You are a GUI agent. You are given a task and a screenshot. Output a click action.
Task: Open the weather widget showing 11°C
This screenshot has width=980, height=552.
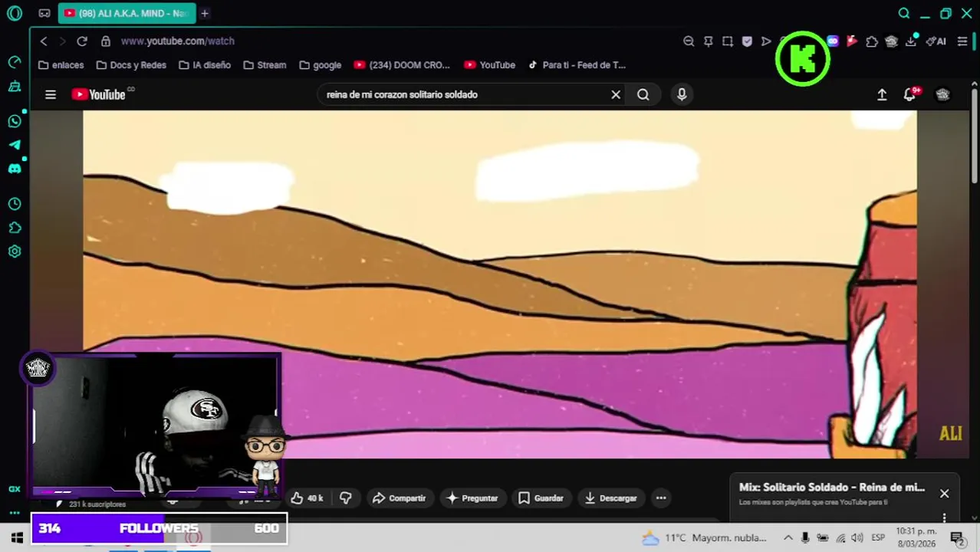pos(704,537)
